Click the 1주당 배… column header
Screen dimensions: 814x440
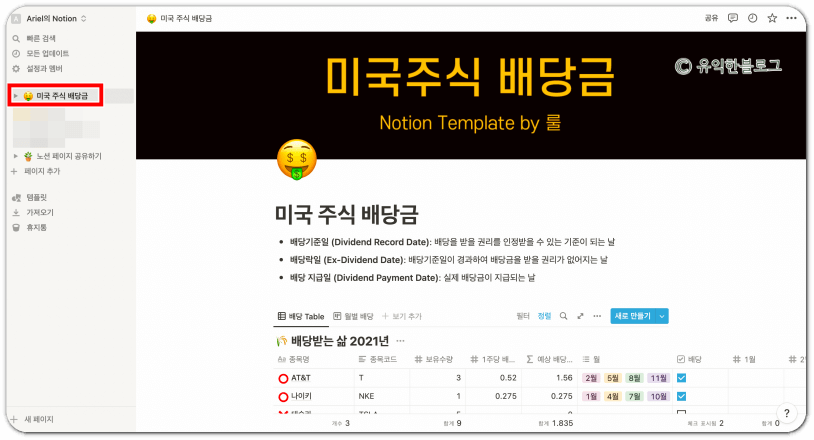[493, 360]
